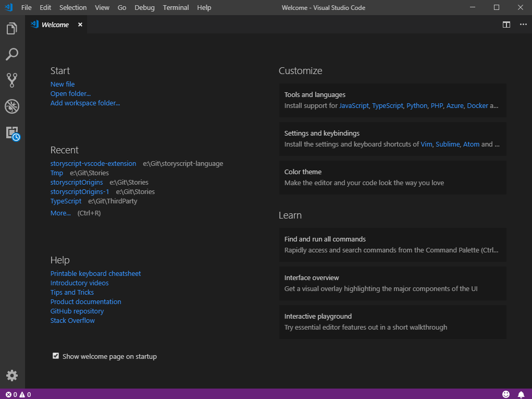Open the More Actions ellipsis icon
The height and width of the screenshot is (399, 532).
[x=523, y=25]
